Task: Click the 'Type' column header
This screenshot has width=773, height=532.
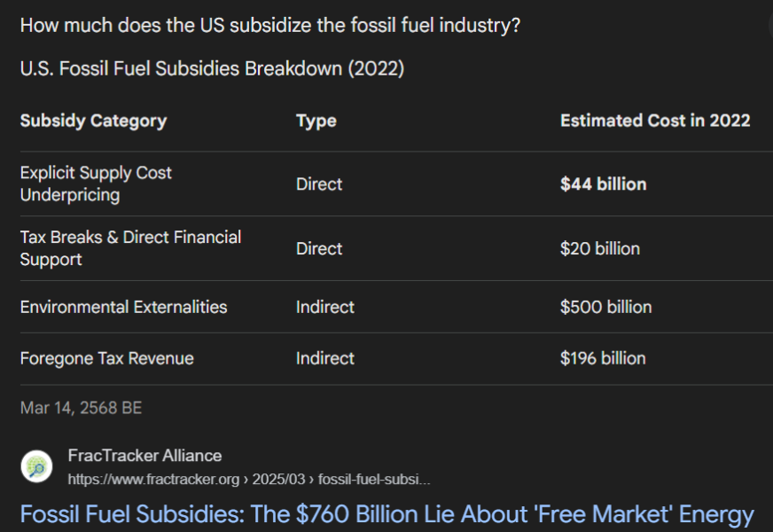Action: point(316,121)
